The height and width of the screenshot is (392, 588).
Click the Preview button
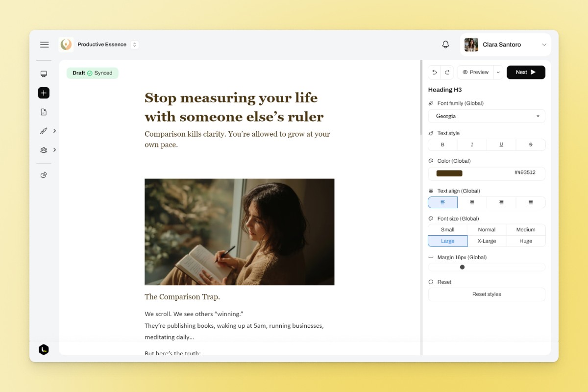[x=475, y=73]
